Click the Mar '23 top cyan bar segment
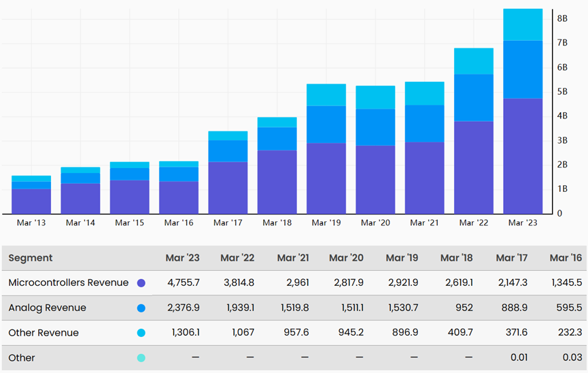588x373 pixels. pyautogui.click(x=523, y=25)
